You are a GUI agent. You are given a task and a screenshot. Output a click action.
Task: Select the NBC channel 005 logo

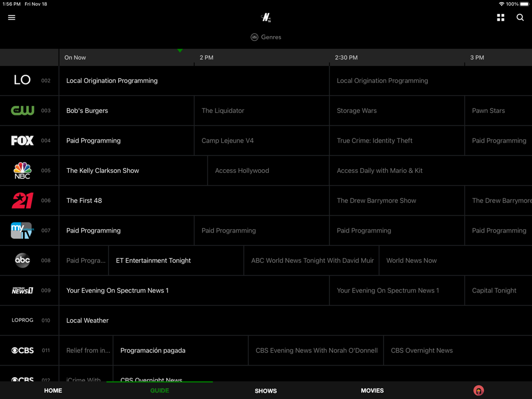(22, 170)
